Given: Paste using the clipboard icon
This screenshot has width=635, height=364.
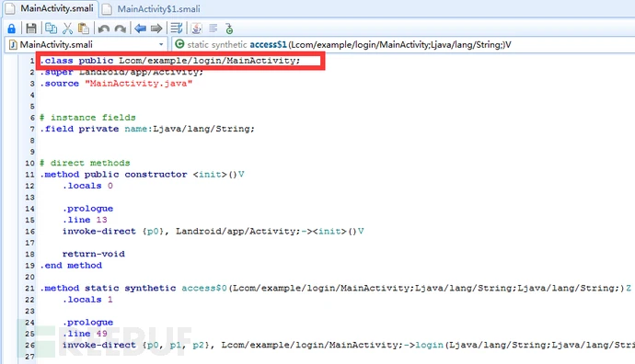Looking at the screenshot, I should [84, 28].
